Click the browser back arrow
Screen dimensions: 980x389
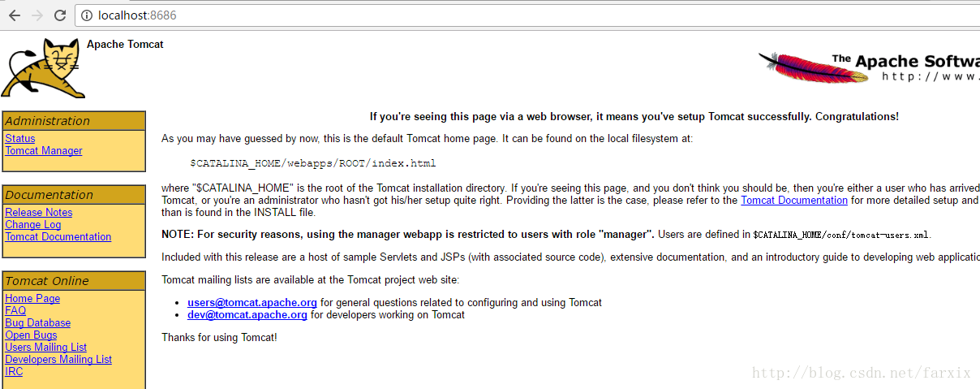tap(15, 15)
